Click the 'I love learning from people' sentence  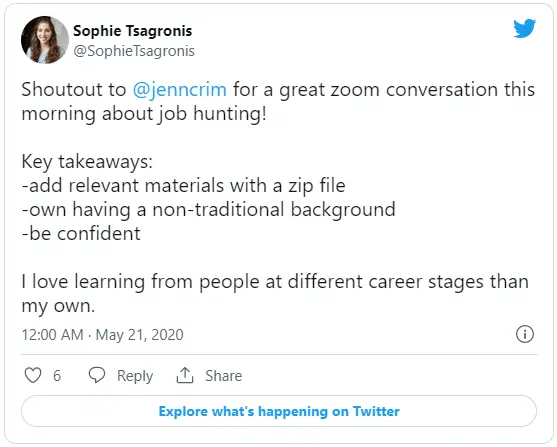click(x=275, y=293)
